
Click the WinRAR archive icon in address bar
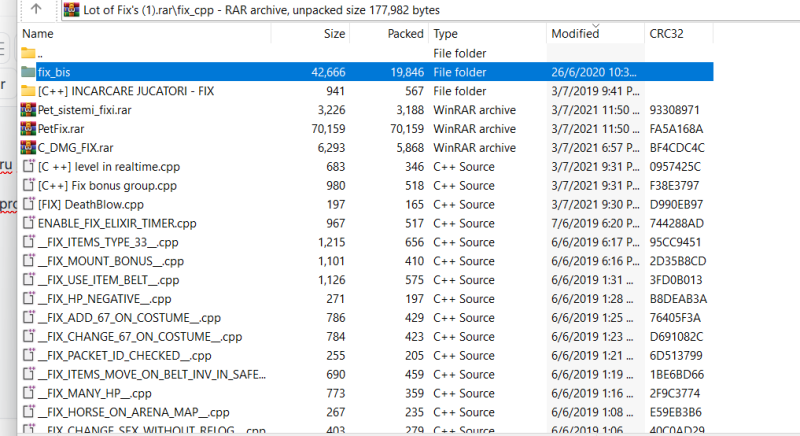click(71, 10)
